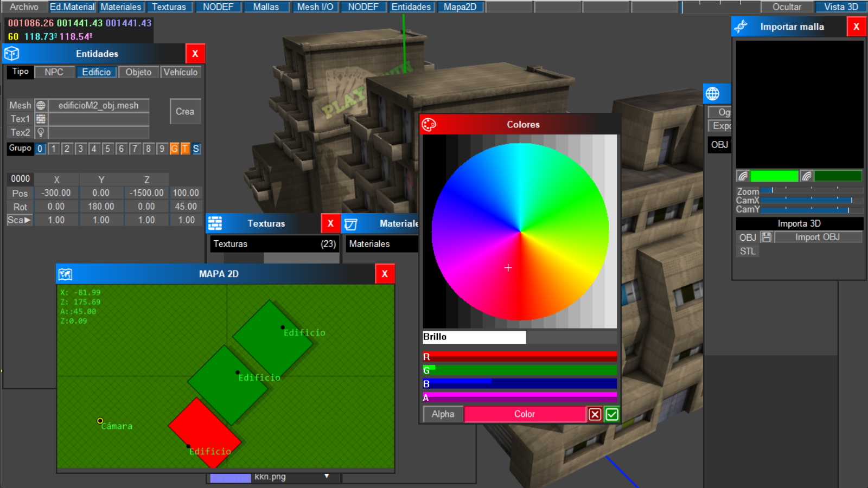Click the globe icon beside the Mesh field
This screenshot has height=488, width=868.
point(41,105)
